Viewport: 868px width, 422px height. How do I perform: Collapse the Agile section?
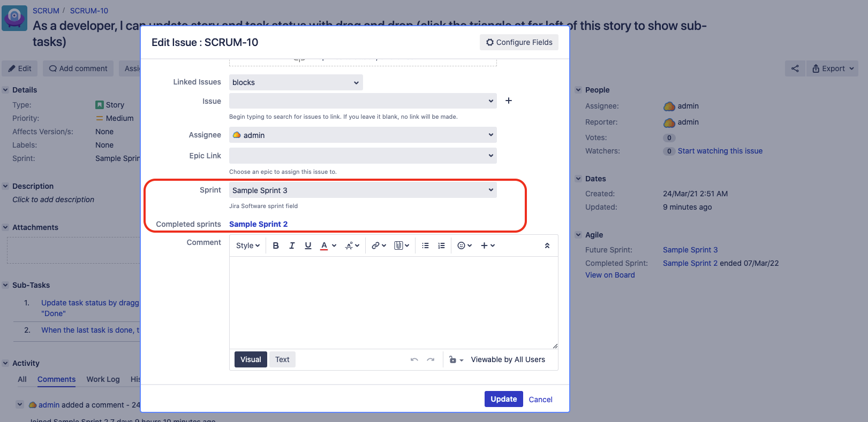pyautogui.click(x=578, y=235)
